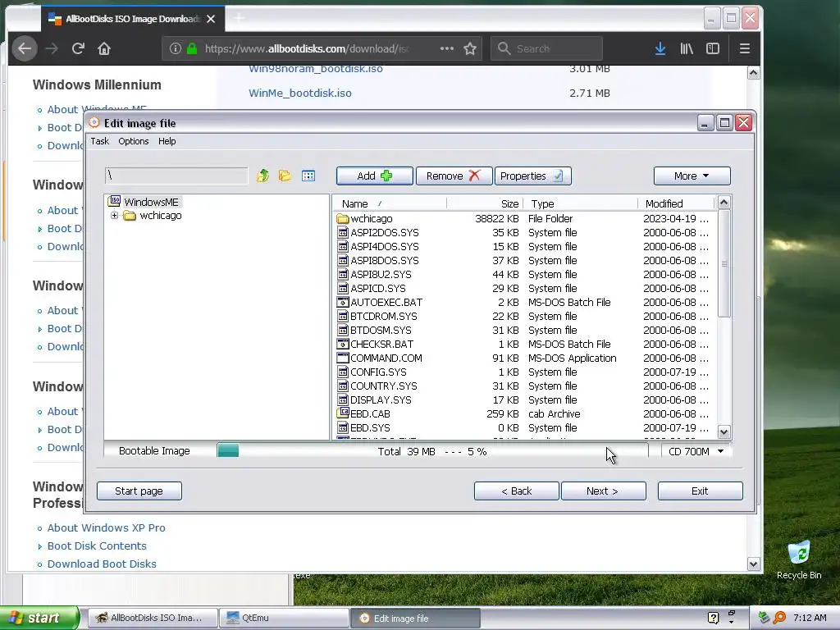Image resolution: width=840 pixels, height=630 pixels.
Task: Click Firefox search box
Action: pyautogui.click(x=547, y=48)
